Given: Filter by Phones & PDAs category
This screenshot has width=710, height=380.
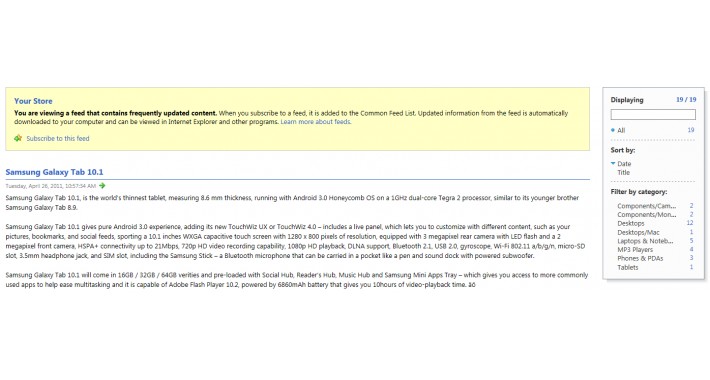Looking at the screenshot, I should 640,259.
